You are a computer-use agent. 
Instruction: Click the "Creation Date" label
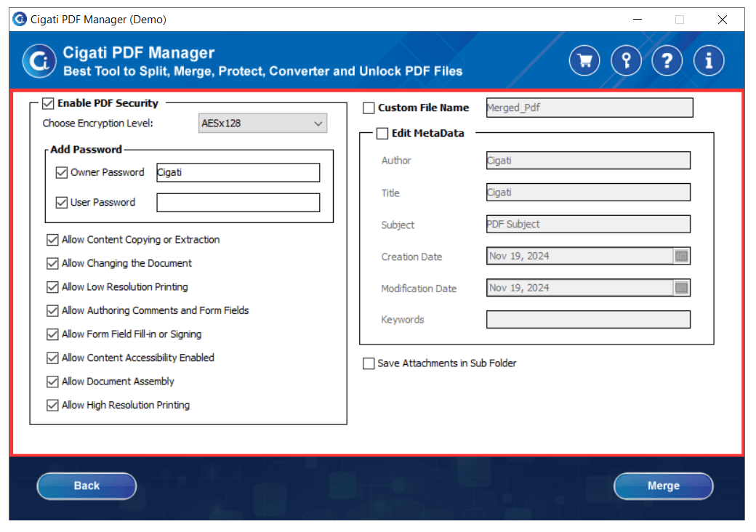coord(411,257)
